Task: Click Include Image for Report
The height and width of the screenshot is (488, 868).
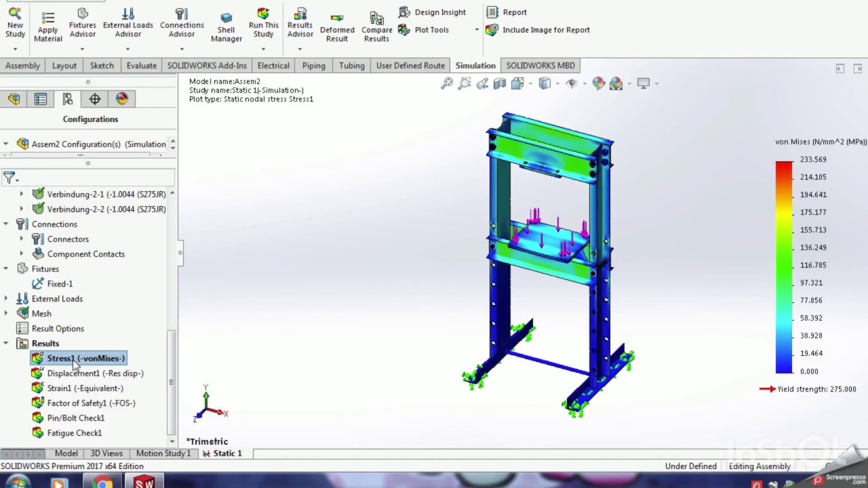Action: click(x=538, y=30)
